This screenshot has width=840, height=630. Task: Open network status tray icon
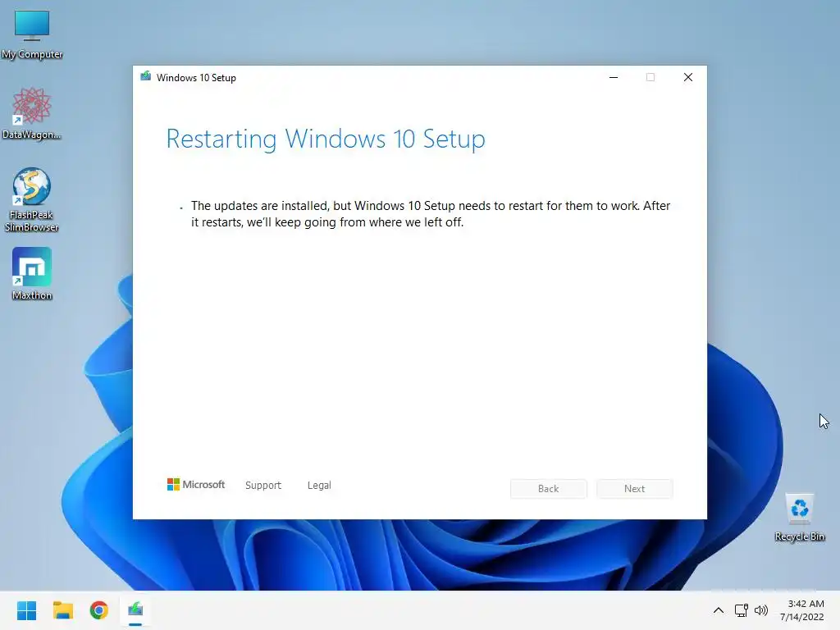[x=741, y=610]
